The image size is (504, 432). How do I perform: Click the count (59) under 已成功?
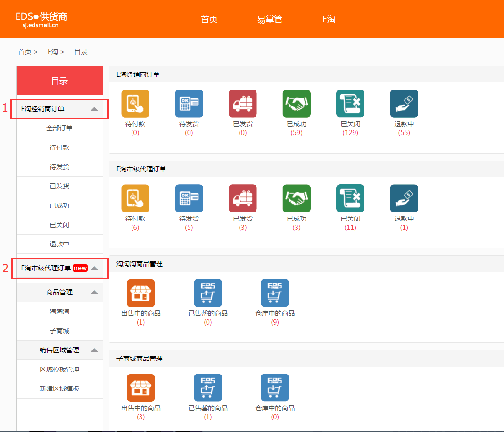click(x=297, y=133)
